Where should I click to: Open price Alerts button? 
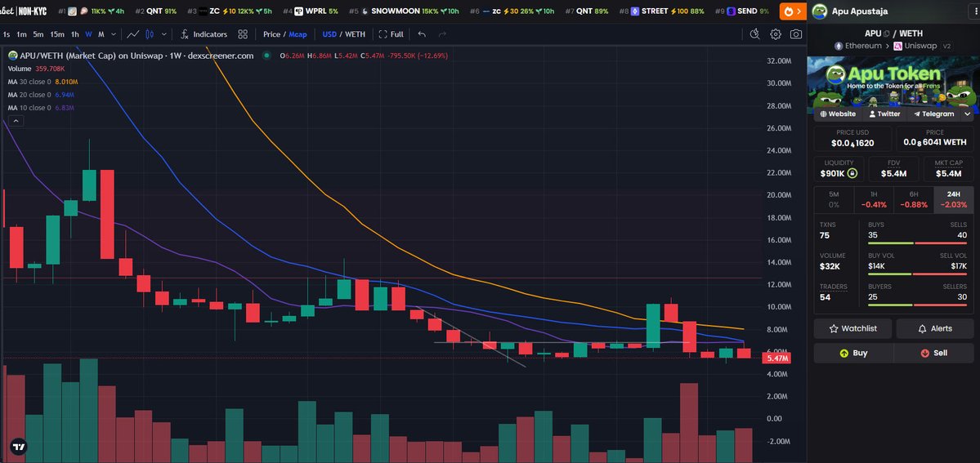(x=935, y=328)
